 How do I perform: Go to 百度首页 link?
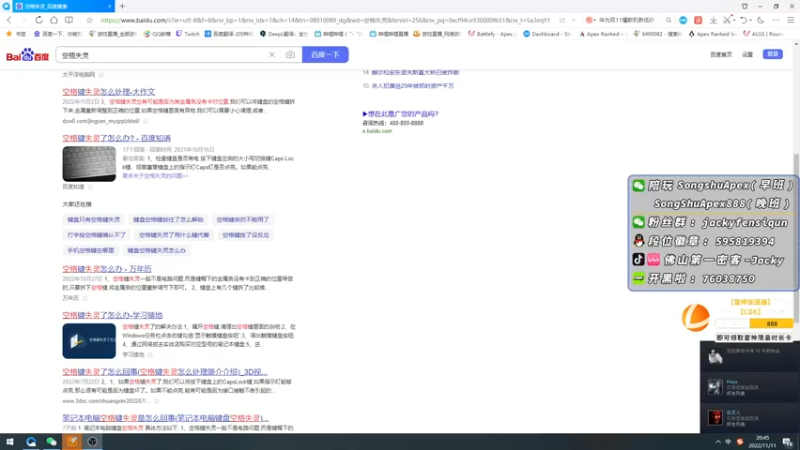721,55
